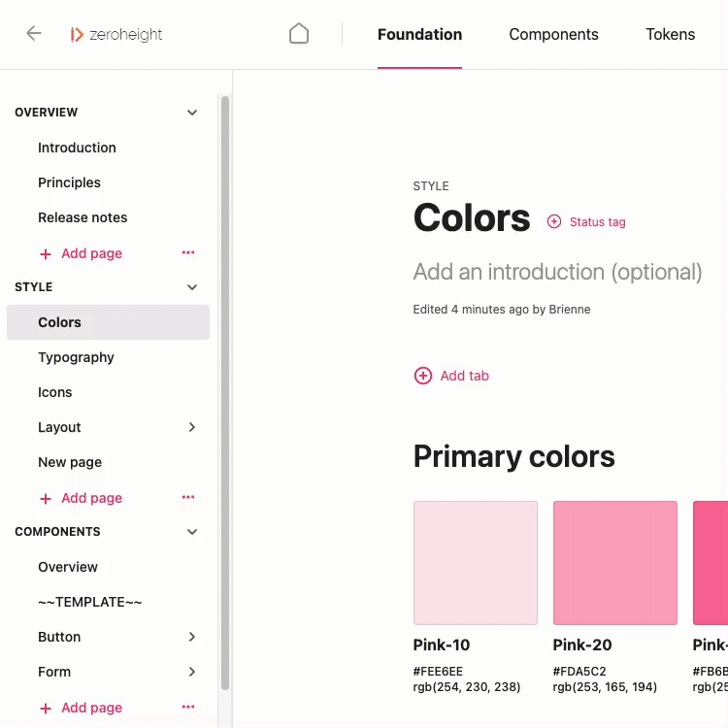Open more options dots in Overview section
The image size is (728, 728).
pos(188,252)
